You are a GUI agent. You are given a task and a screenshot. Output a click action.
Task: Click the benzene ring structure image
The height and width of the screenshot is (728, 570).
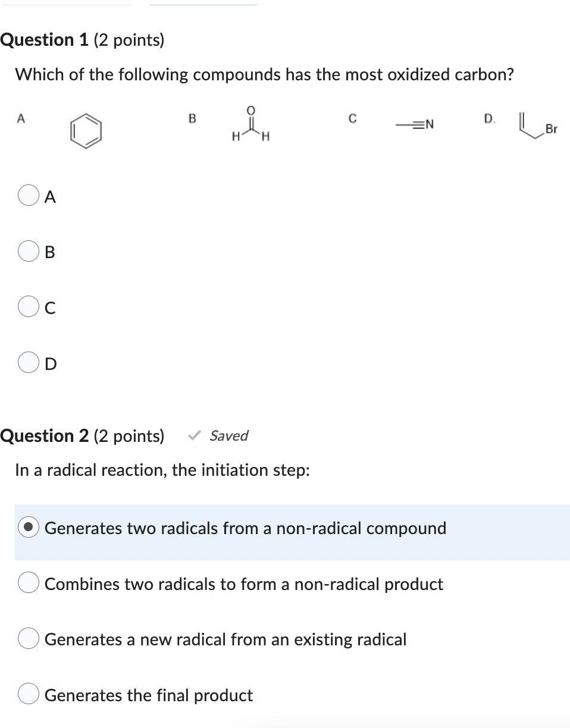coord(86,131)
